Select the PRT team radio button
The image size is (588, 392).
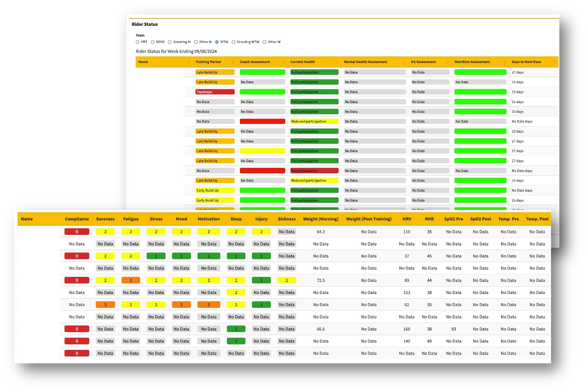[138, 42]
